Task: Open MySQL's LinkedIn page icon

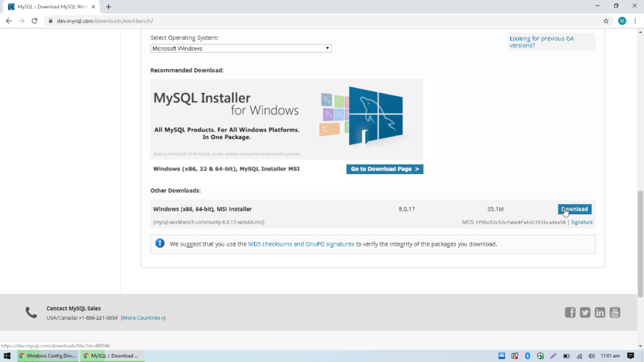Action: click(599, 312)
